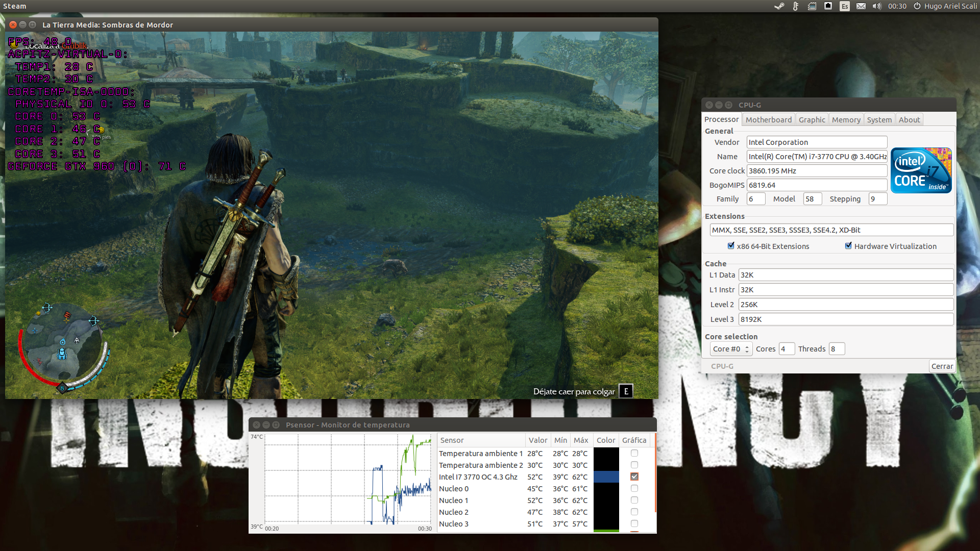Open the sound volume indicator
Image resolution: width=980 pixels, height=551 pixels.
coord(877,6)
